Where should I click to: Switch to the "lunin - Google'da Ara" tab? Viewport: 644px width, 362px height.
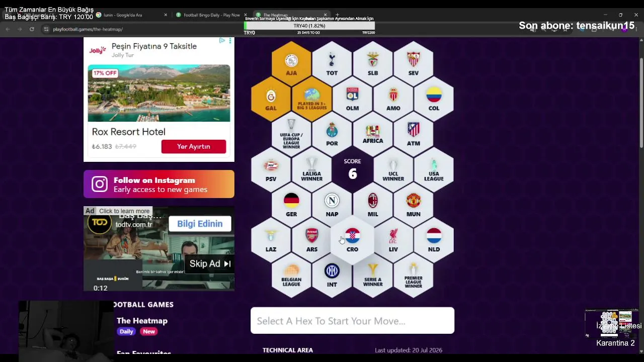point(132,15)
